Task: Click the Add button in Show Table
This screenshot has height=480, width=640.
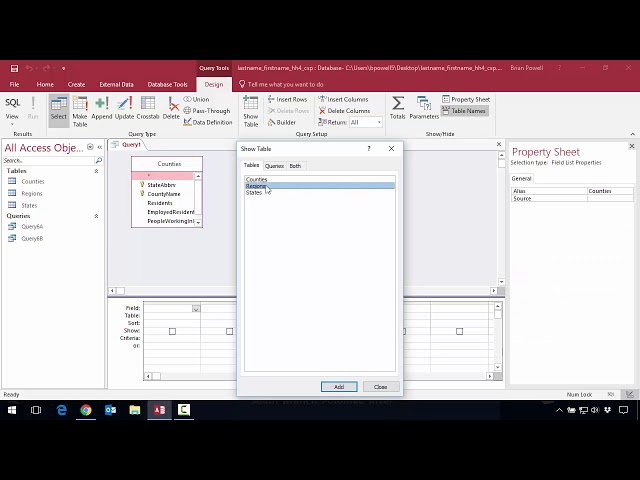Action: 339,387
